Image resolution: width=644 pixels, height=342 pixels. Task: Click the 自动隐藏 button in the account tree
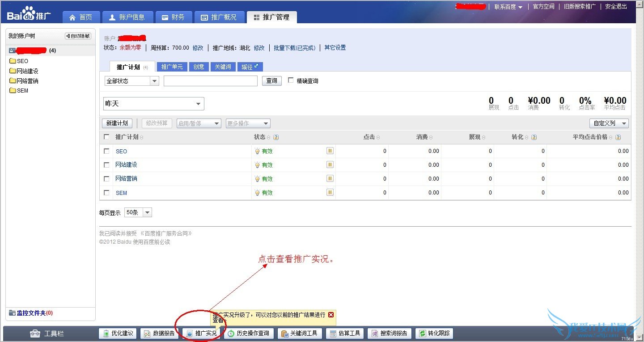pos(78,36)
